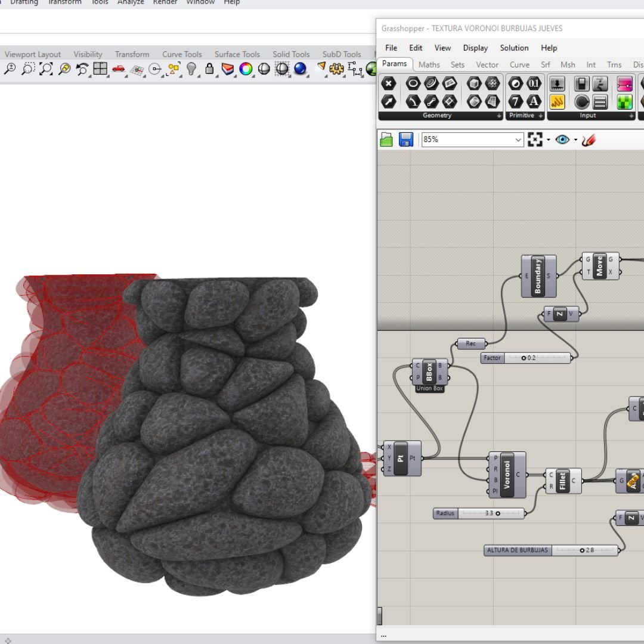Open the Curve Tools toolbar tab in Rhino
This screenshot has height=644, width=644.
tap(182, 54)
